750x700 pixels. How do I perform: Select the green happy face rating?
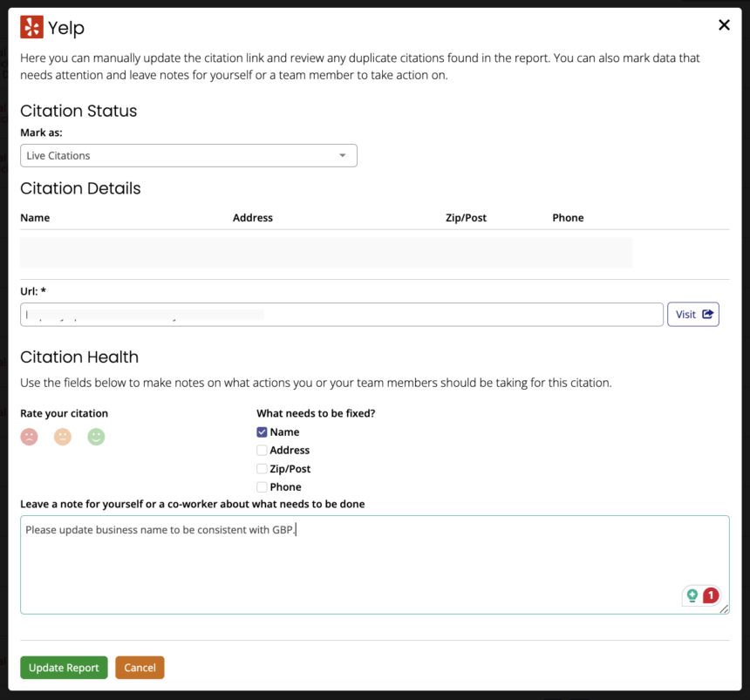[96, 437]
